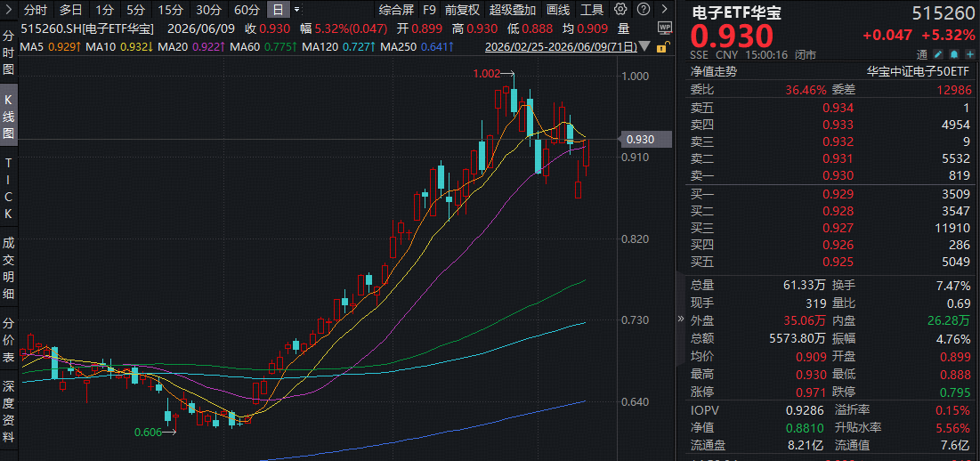Click the WP presentation icon
Viewport: 980px width, 461px height.
pos(664,28)
